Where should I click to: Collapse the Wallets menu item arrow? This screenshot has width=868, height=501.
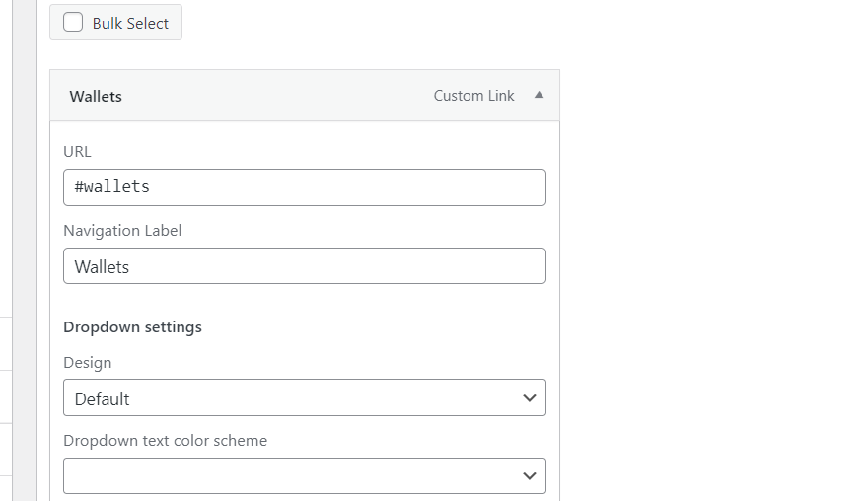tap(539, 96)
